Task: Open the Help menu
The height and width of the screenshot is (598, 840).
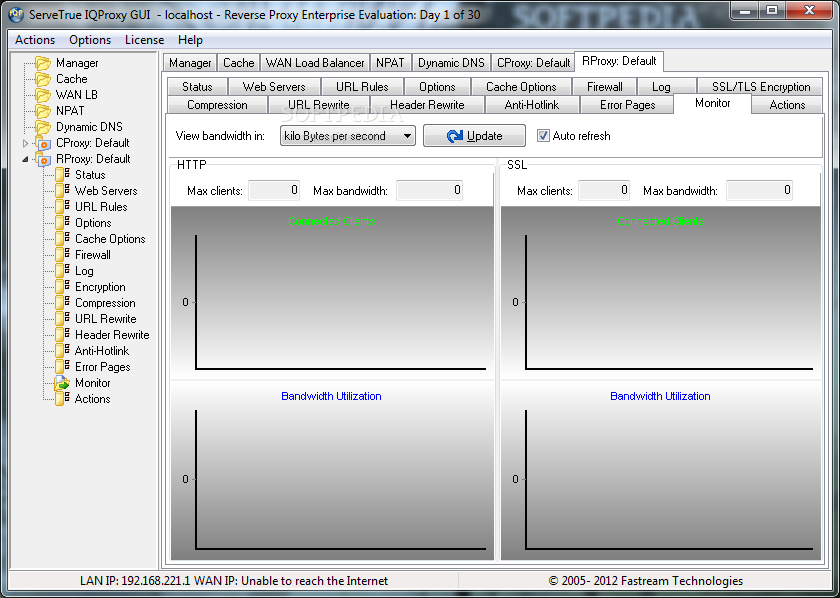Action: pos(190,40)
